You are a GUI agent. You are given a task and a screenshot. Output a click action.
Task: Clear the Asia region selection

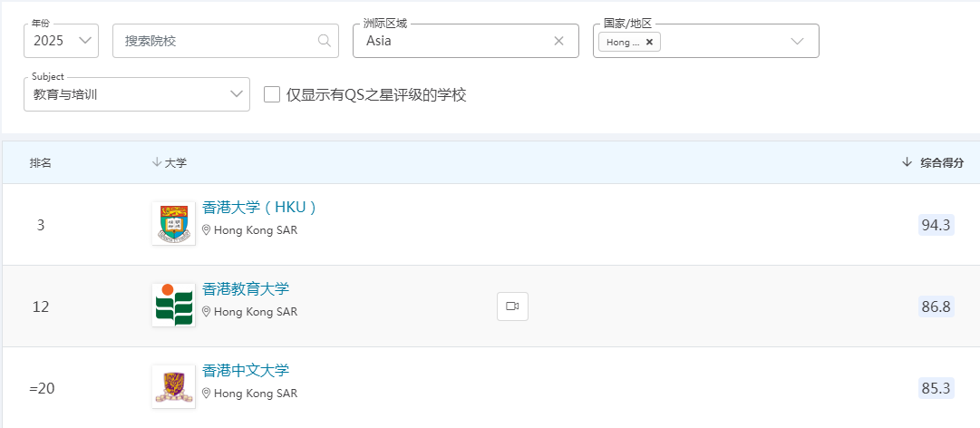[x=558, y=41]
